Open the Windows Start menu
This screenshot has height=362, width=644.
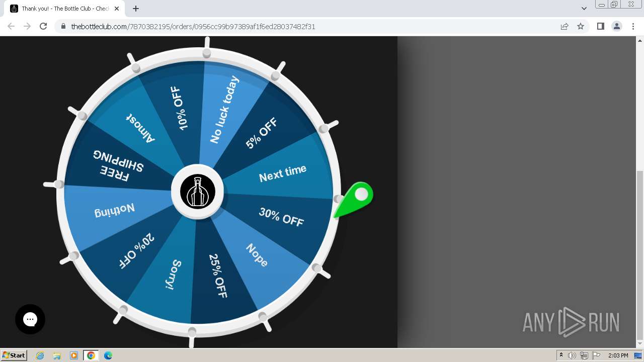pos(14,355)
